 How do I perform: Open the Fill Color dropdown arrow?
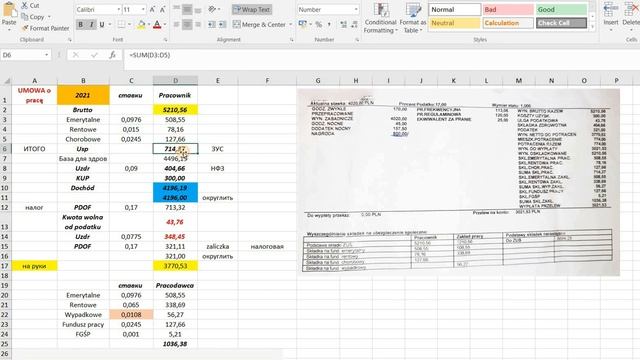(148, 25)
